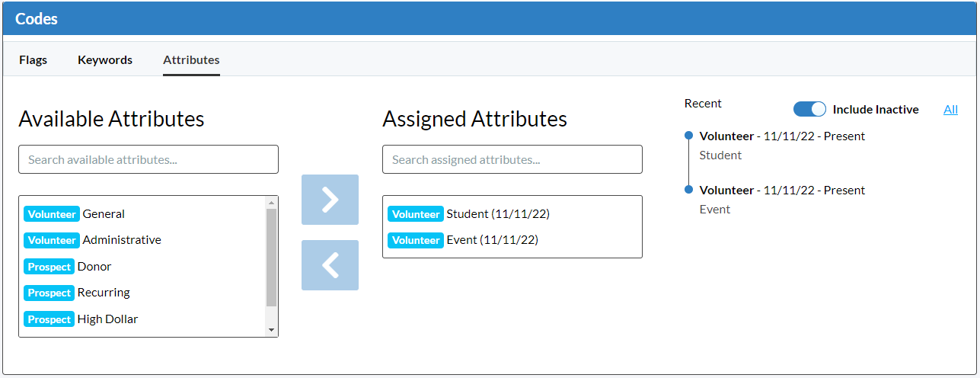Click the Prospect badge next to Donor

coord(49,267)
